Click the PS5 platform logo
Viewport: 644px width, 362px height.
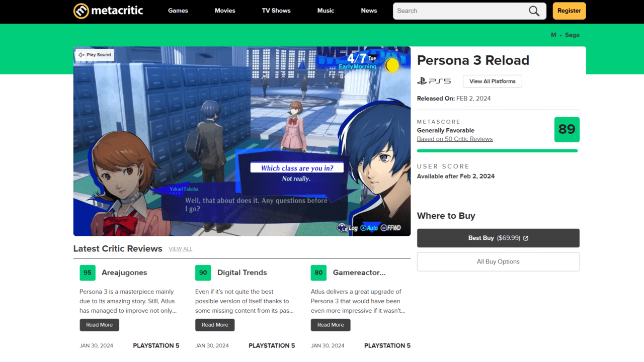pos(434,81)
